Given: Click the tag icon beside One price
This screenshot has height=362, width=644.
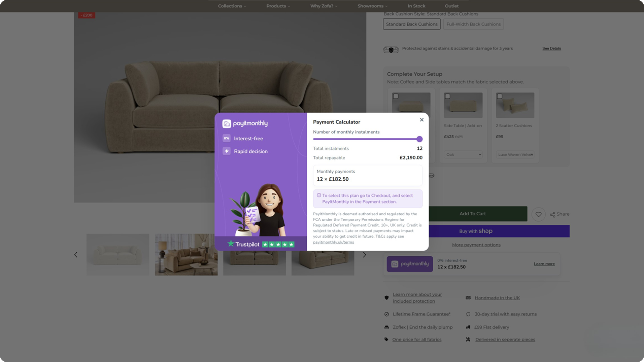Looking at the screenshot, I should coord(386,339).
